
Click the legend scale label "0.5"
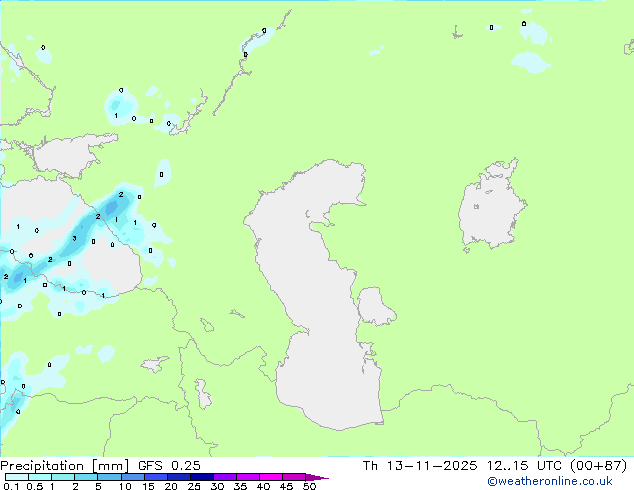[35, 486]
